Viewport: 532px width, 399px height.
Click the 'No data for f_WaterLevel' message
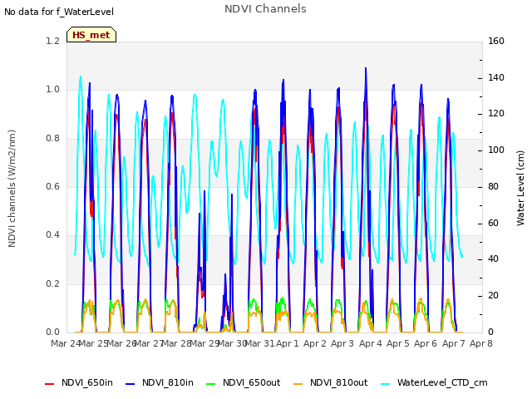pos(59,12)
